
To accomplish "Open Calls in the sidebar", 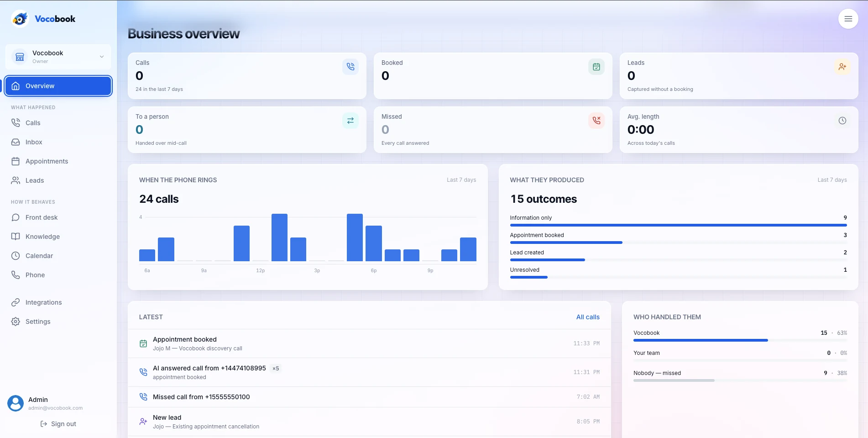I will [58, 123].
